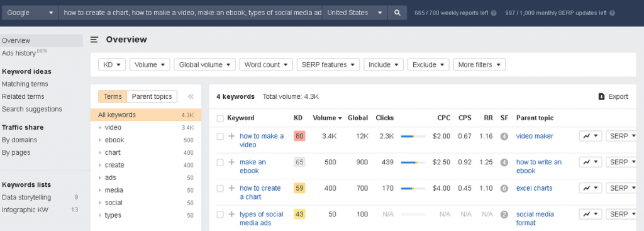Image resolution: width=644 pixels, height=231 pixels.
Task: Switch to Parent topics tab
Action: pos(152,96)
